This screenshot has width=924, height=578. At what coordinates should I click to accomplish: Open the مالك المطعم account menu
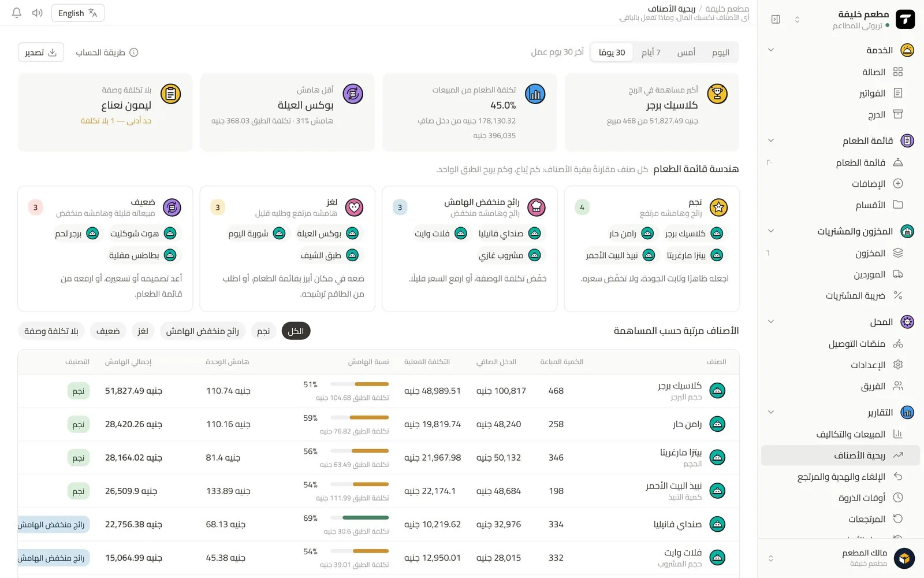point(840,558)
